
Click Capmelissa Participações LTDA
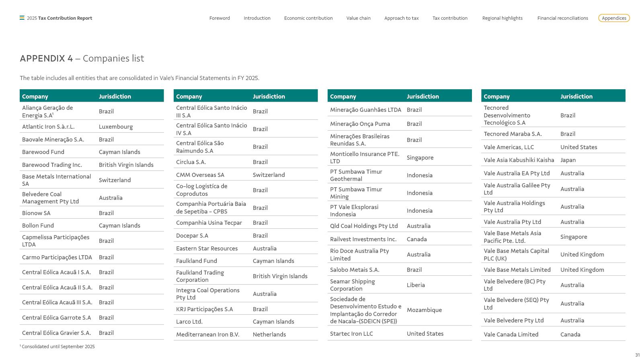pyautogui.click(x=56, y=241)
